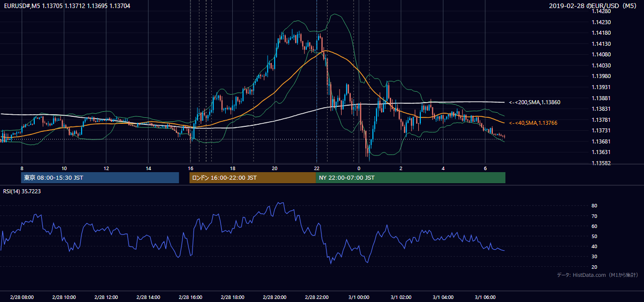Click the 1.13980 price axis label
This screenshot has height=302, width=644.
point(601,76)
